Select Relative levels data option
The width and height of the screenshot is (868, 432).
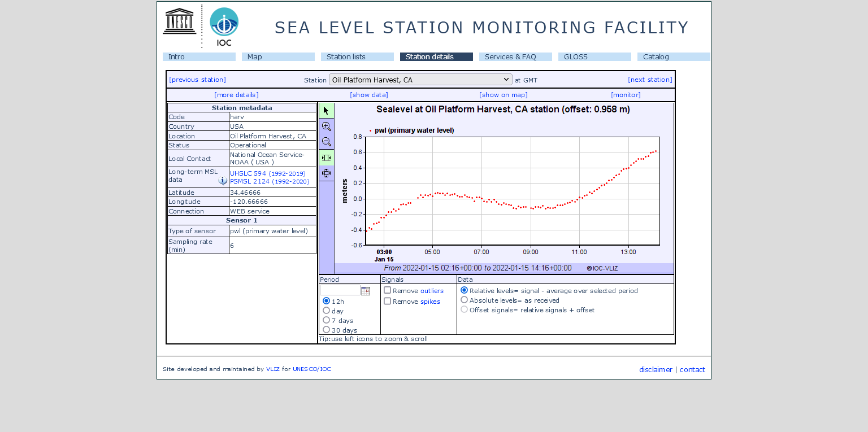tap(465, 290)
